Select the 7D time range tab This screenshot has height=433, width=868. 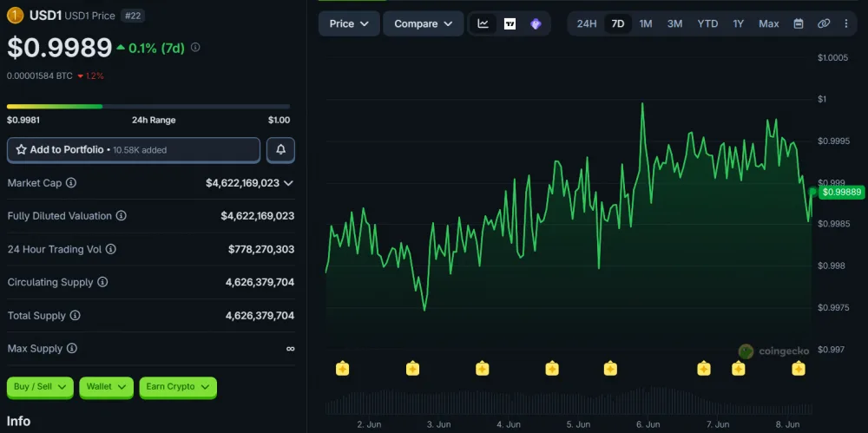(618, 23)
